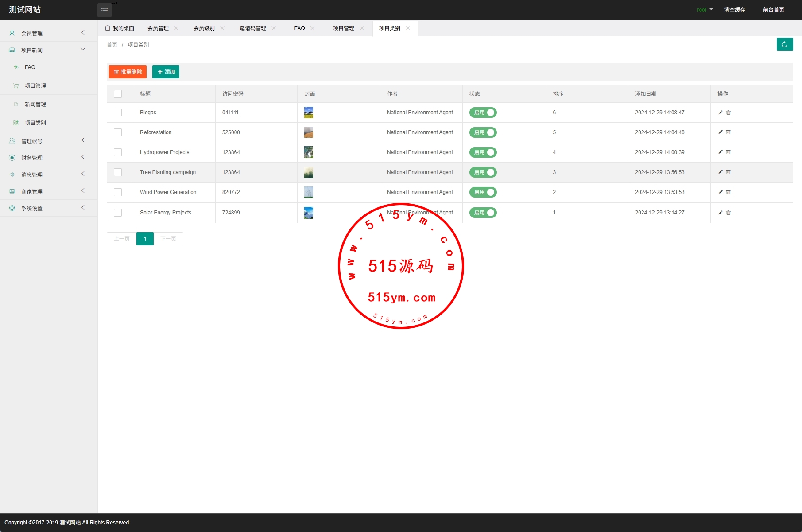Click trash icon for Solar Energy Projects
The width and height of the screenshot is (802, 532).
(728, 213)
